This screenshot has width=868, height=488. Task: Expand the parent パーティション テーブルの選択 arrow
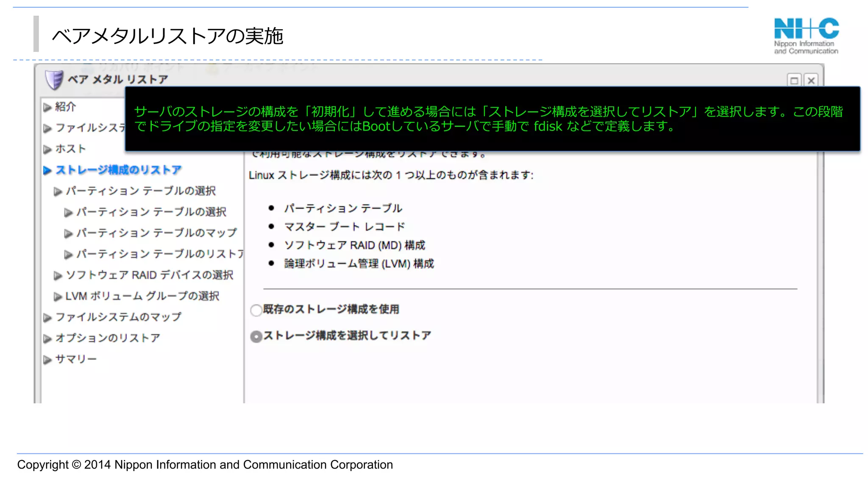(x=58, y=192)
